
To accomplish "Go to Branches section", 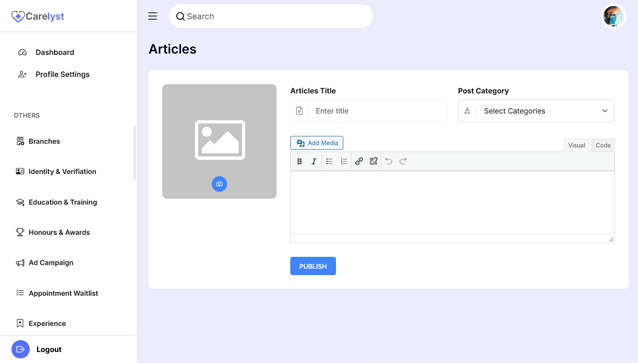I will [44, 141].
